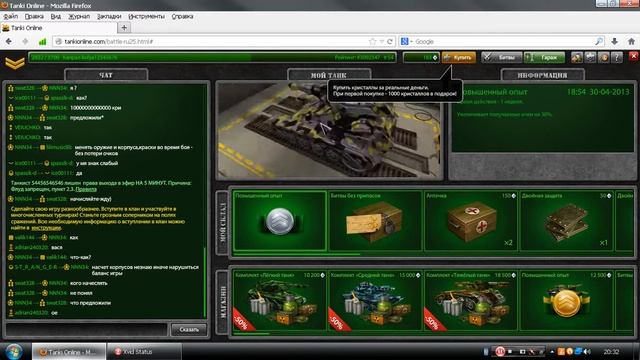Toggle the sound icon in game top bar

pyautogui.click(x=604, y=58)
